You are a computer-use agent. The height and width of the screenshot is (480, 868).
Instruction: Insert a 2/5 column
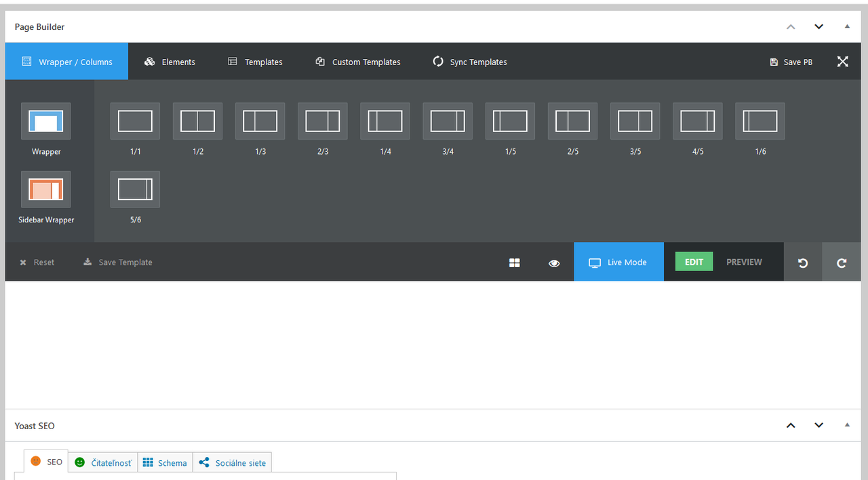[x=573, y=121]
